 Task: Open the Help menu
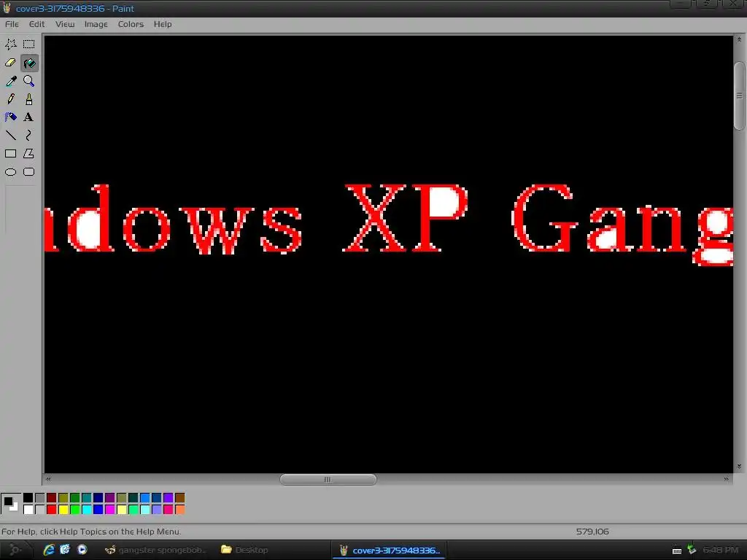[163, 24]
